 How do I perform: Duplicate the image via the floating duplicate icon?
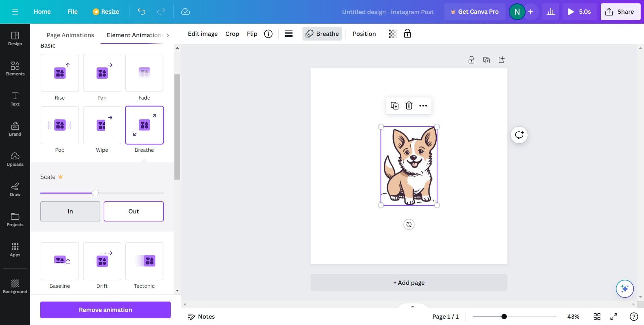[x=395, y=105]
